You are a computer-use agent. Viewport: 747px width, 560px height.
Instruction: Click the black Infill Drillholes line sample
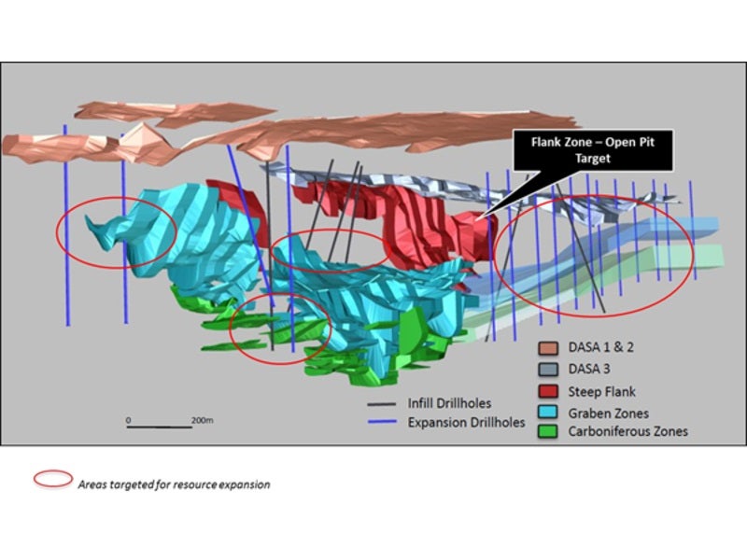[382, 404]
